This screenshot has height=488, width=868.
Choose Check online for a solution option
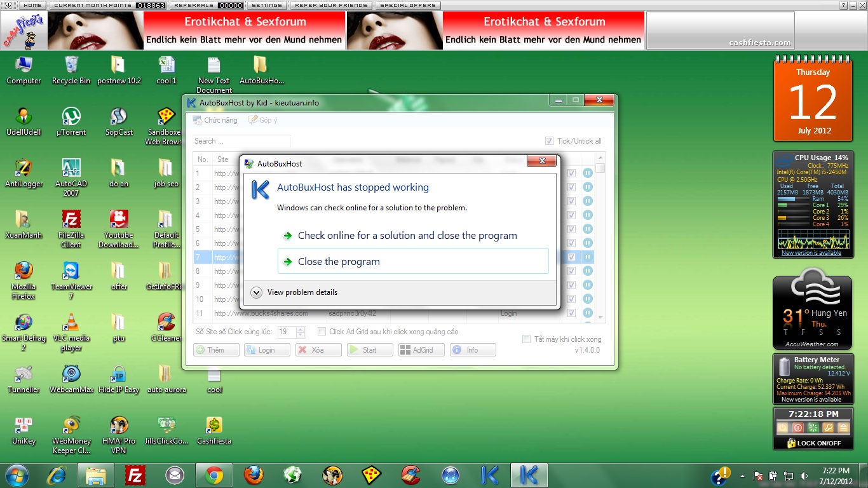pyautogui.click(x=413, y=235)
